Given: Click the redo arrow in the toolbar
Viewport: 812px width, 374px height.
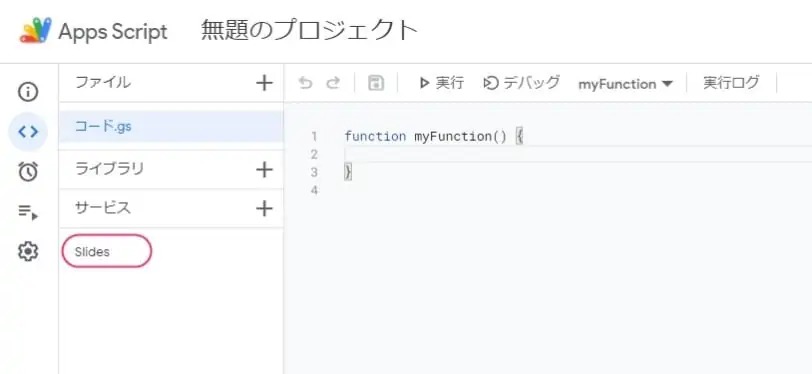Looking at the screenshot, I should click(x=333, y=83).
